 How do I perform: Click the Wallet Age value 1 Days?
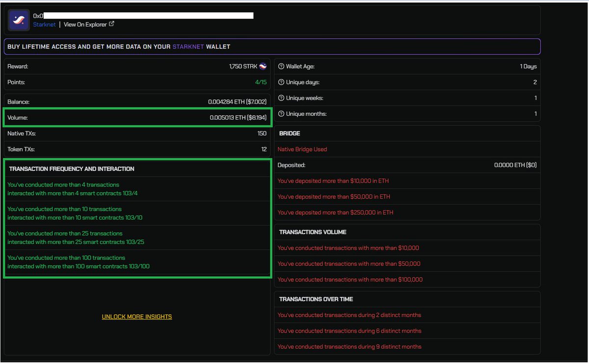529,66
